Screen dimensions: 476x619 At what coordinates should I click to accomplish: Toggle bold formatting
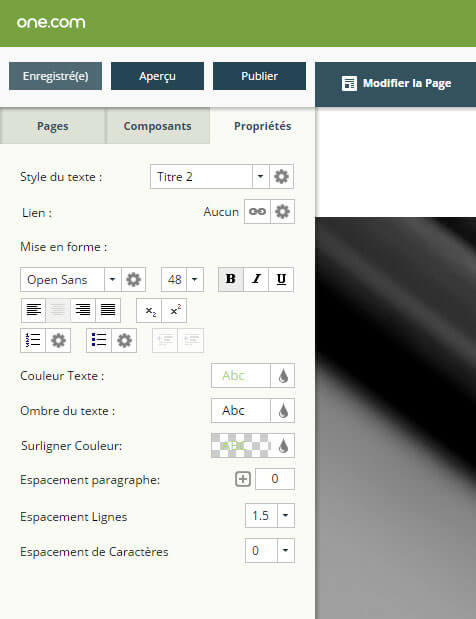click(x=231, y=279)
